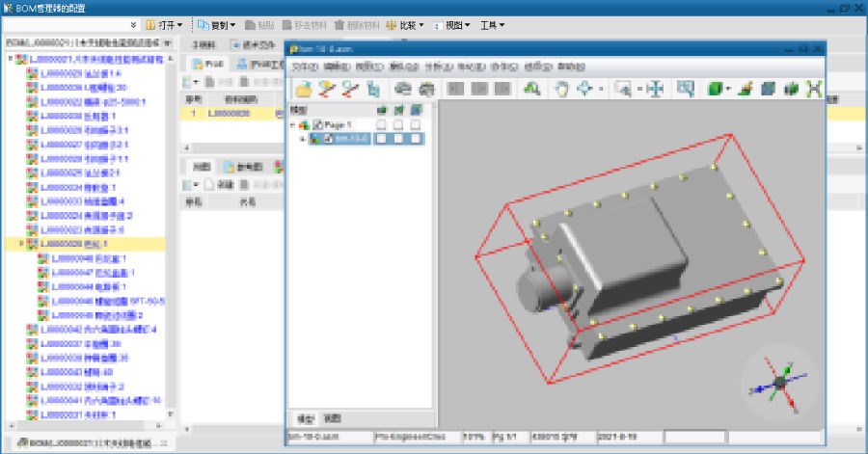Open the 文件 menu in the viewer
The height and width of the screenshot is (454, 868).
tap(304, 67)
